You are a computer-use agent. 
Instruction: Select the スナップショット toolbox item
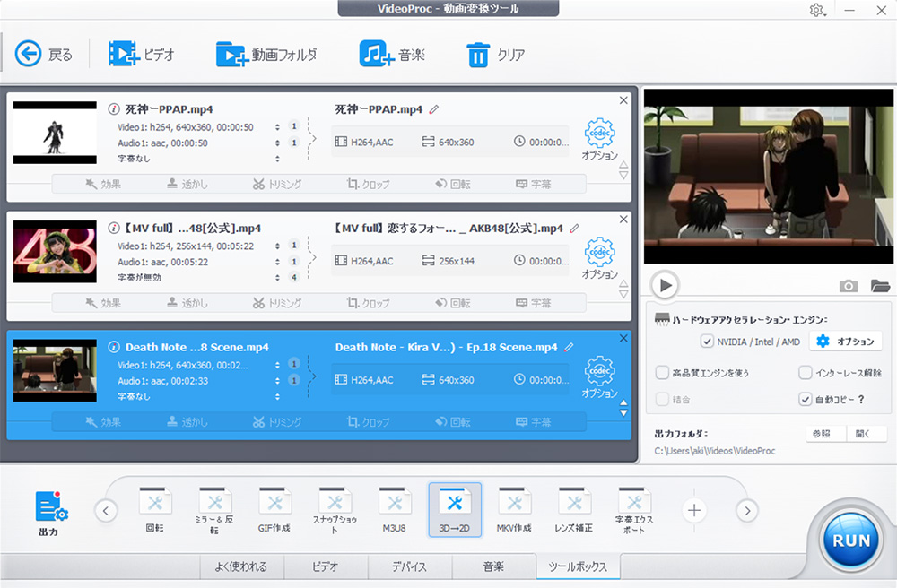[x=335, y=510]
